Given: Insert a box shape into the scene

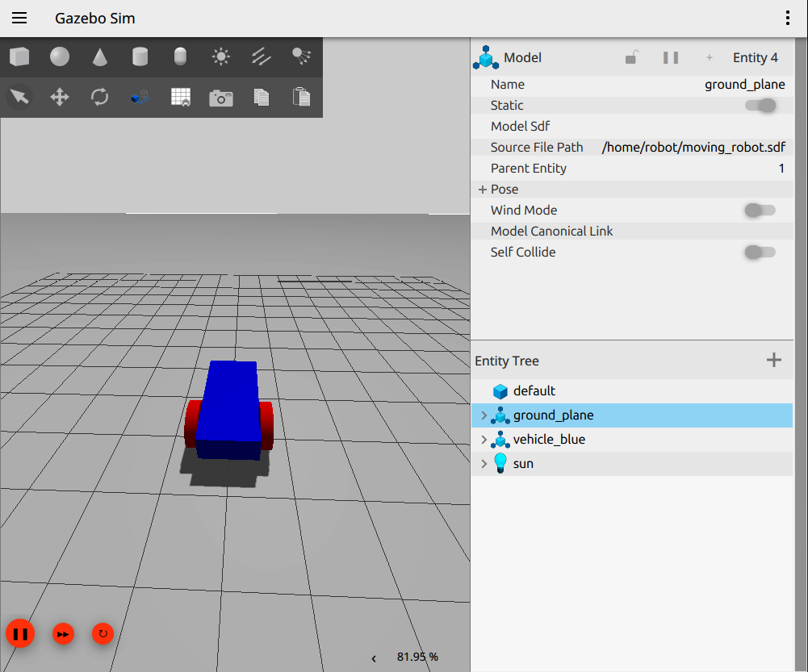Looking at the screenshot, I should point(19,57).
